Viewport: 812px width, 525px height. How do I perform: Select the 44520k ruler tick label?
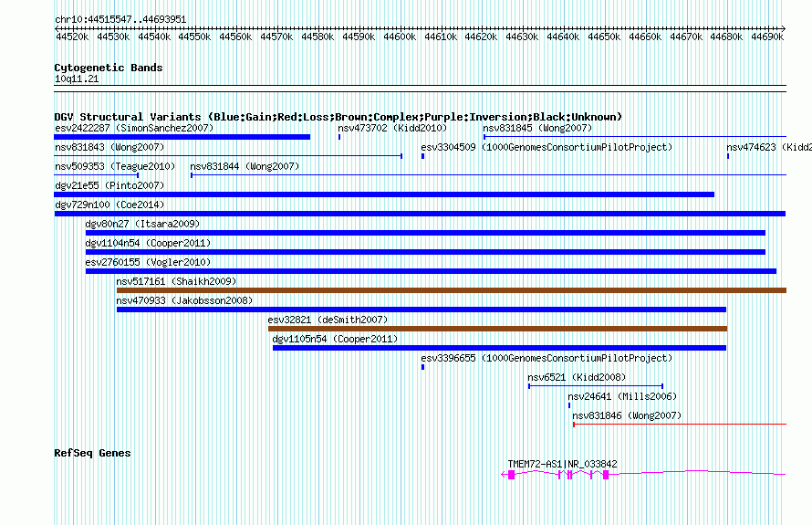[72, 37]
